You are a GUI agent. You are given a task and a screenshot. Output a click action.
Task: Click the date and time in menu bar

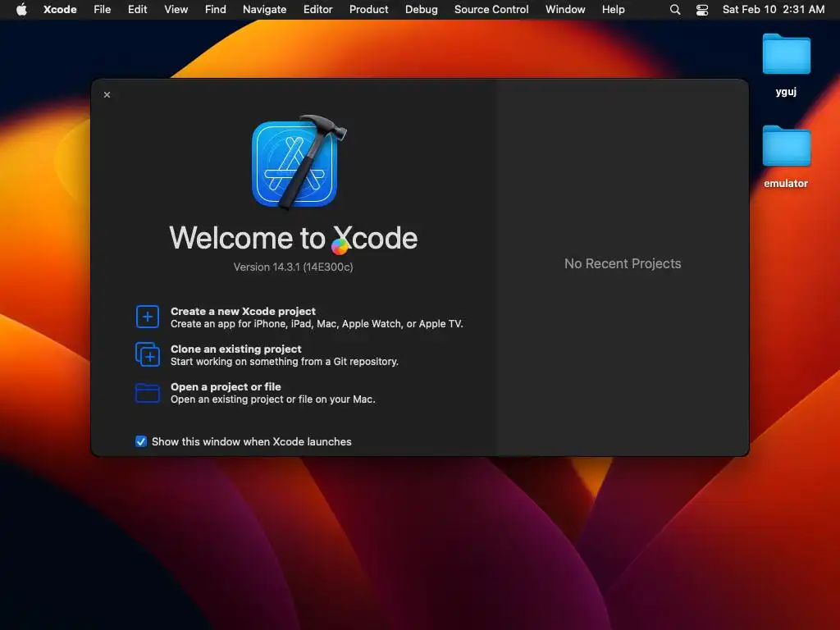[773, 9]
